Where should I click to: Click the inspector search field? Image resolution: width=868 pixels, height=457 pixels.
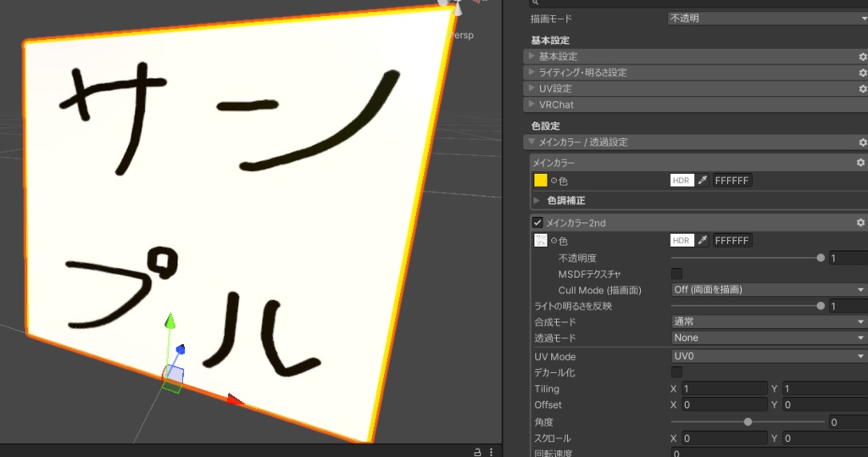tap(698, 3)
